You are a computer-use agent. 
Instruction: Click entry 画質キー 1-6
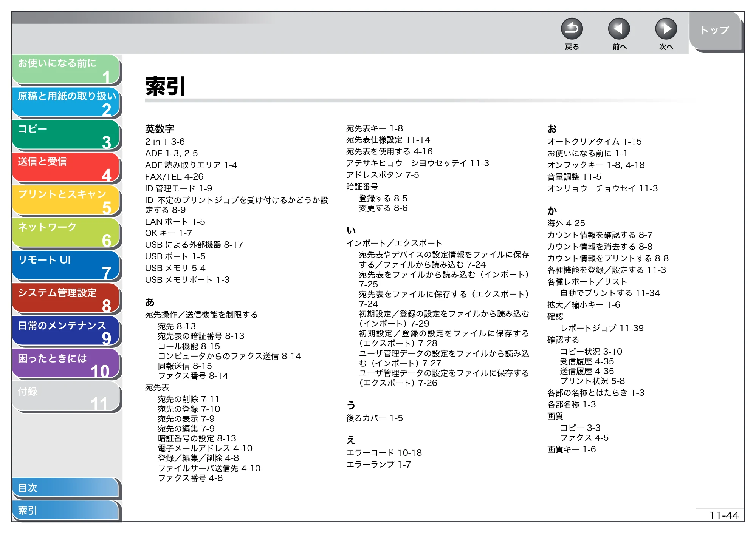[572, 449]
